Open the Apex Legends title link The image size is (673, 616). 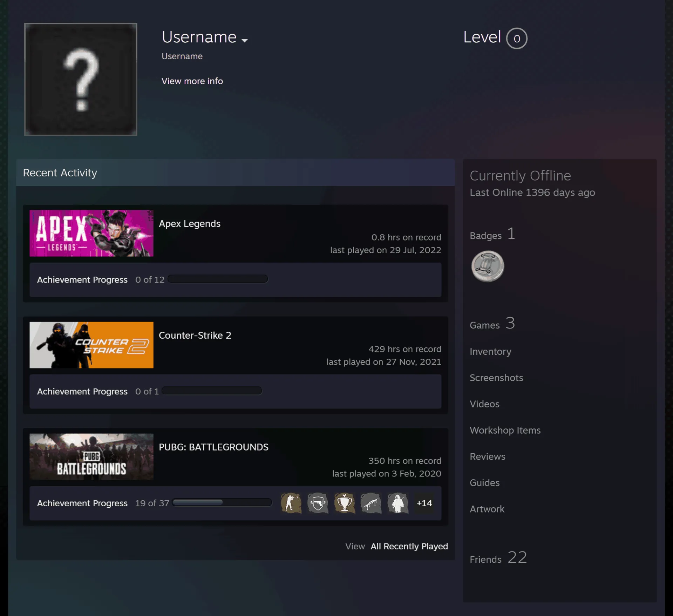(x=190, y=224)
